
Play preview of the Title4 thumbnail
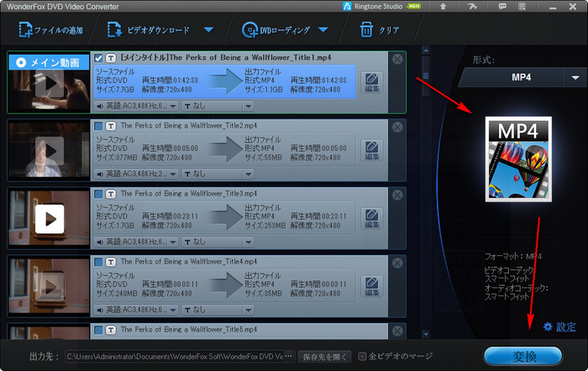49,287
